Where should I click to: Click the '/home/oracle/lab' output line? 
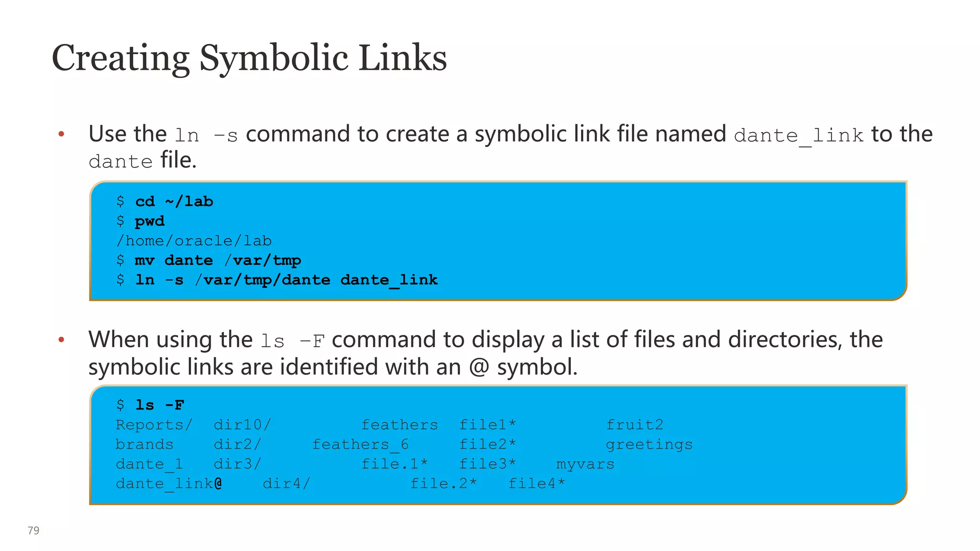[194, 241]
